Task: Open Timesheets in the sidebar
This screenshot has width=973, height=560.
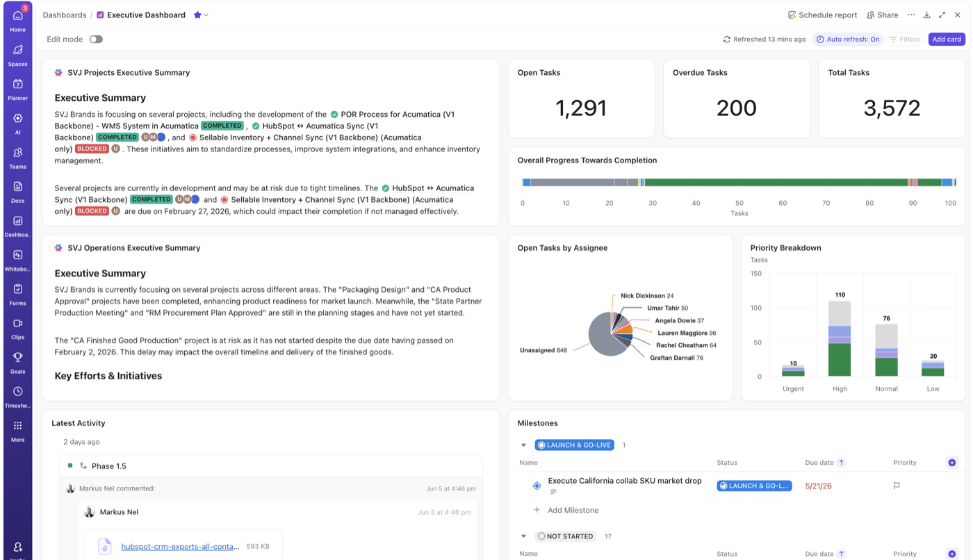Action: (x=17, y=396)
